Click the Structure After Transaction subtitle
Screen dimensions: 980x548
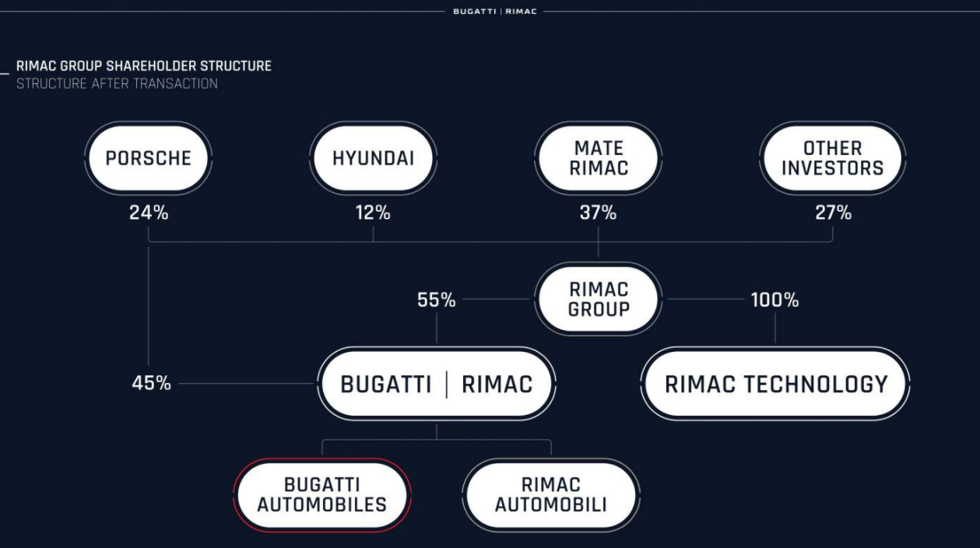coord(117,83)
